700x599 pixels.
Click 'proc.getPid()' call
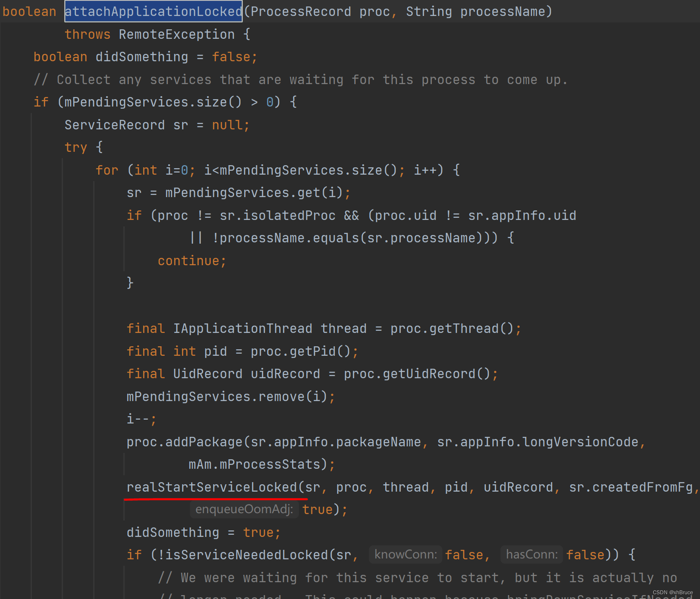coord(301,351)
